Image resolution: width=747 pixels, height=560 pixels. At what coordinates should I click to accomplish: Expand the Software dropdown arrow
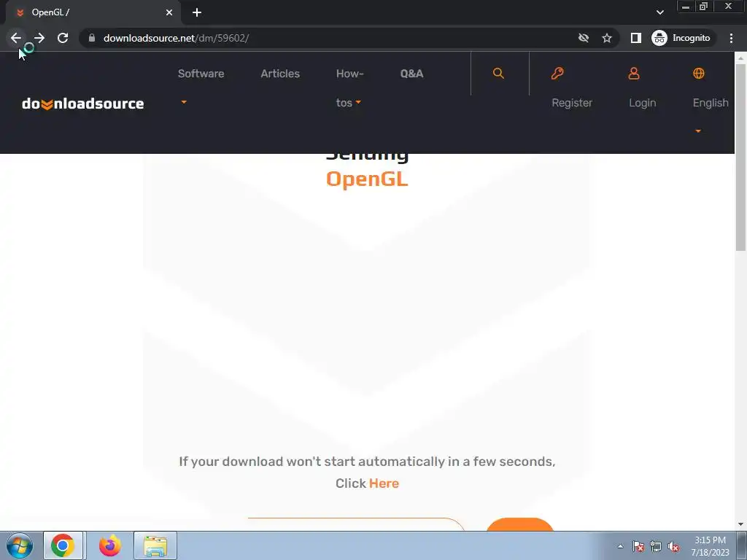coord(184,102)
